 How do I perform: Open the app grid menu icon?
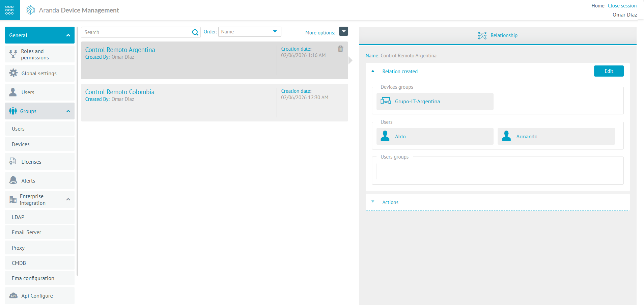click(x=9, y=10)
